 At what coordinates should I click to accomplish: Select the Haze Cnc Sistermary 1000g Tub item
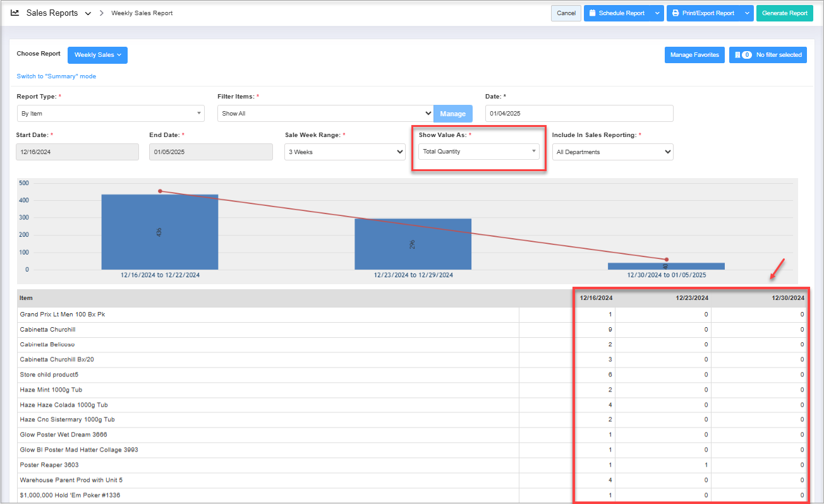(x=68, y=420)
